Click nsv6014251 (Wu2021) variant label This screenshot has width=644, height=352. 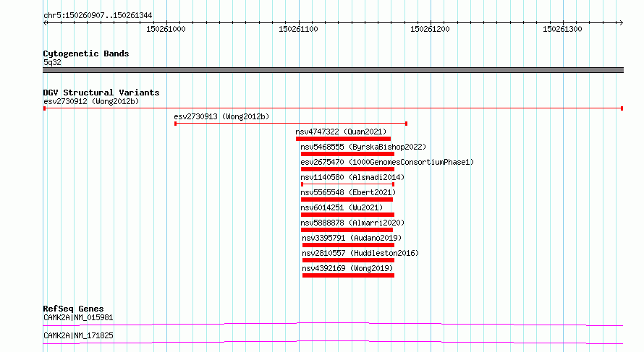coord(342,207)
